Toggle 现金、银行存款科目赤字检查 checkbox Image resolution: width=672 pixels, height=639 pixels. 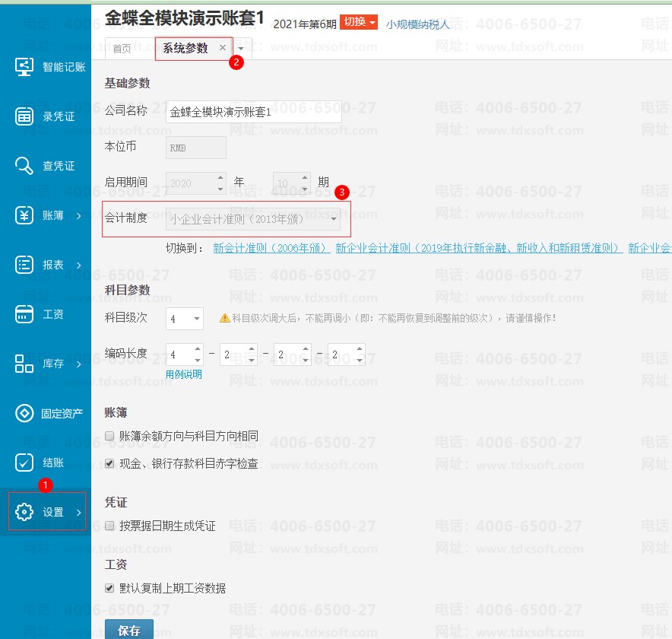110,463
